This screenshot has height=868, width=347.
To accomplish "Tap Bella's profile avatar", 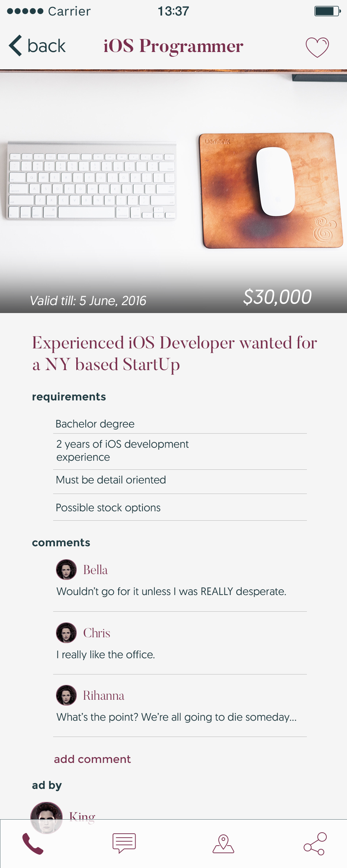I will 67,569.
